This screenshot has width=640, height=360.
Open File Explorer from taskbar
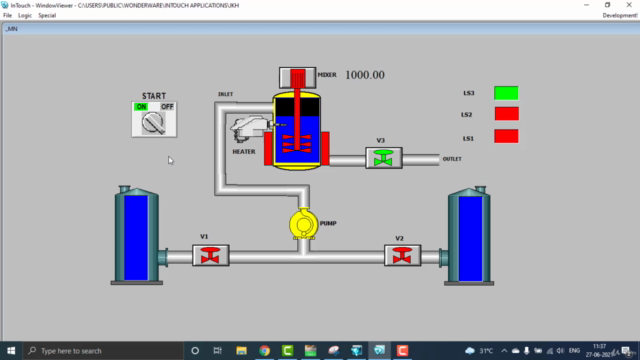coord(241,351)
